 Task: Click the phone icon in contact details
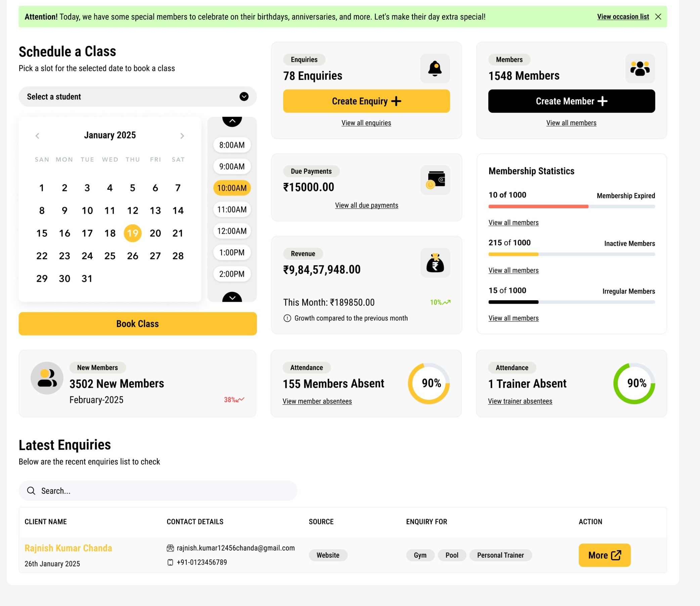(170, 562)
